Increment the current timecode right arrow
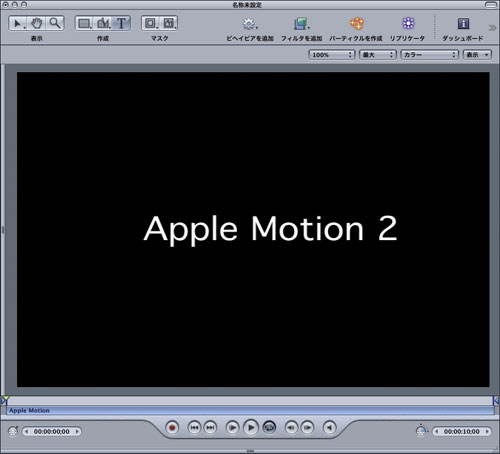This screenshot has width=500, height=454. [77, 432]
